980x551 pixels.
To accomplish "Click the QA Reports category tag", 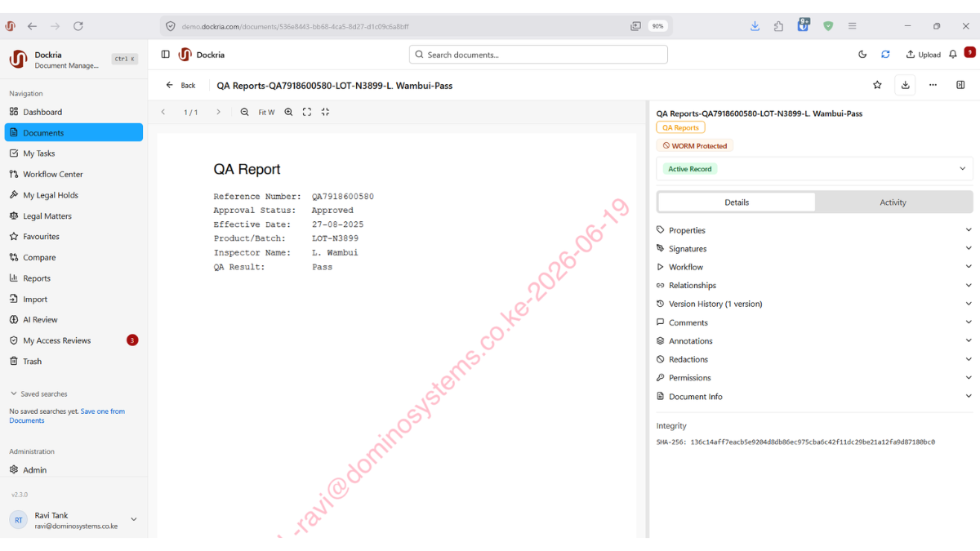I will pos(680,128).
